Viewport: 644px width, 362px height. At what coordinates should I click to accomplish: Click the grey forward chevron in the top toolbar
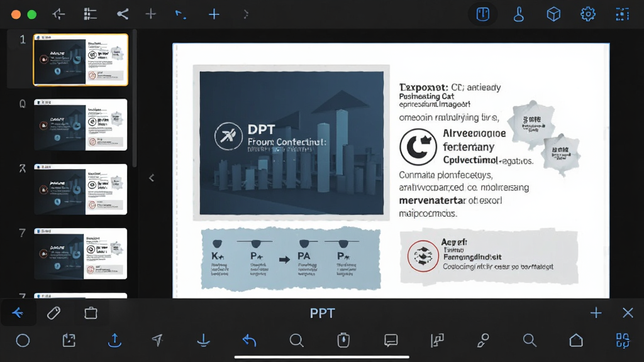246,14
